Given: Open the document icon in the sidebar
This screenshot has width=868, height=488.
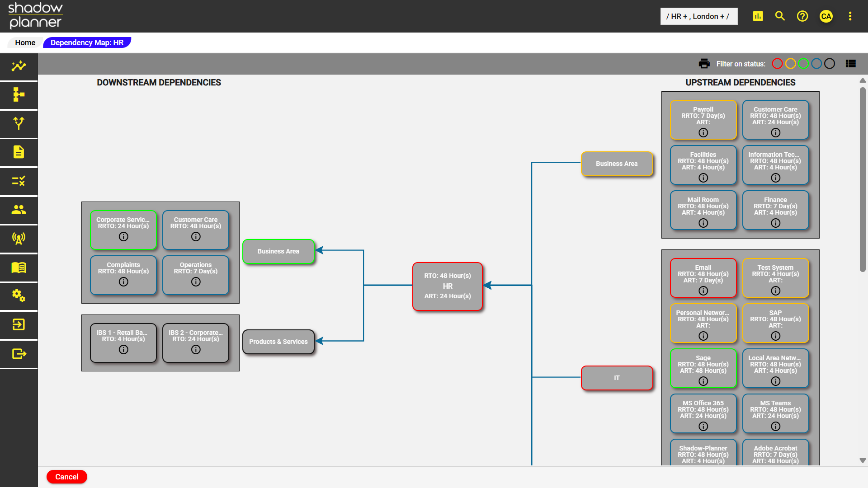Looking at the screenshot, I should [x=18, y=152].
